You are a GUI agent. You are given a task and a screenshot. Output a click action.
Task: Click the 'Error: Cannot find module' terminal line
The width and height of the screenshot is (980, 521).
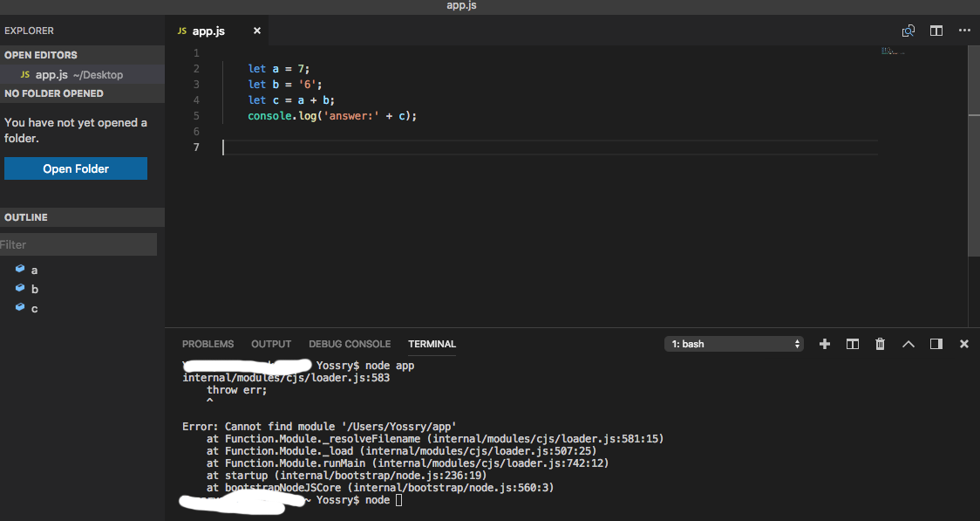[319, 427]
